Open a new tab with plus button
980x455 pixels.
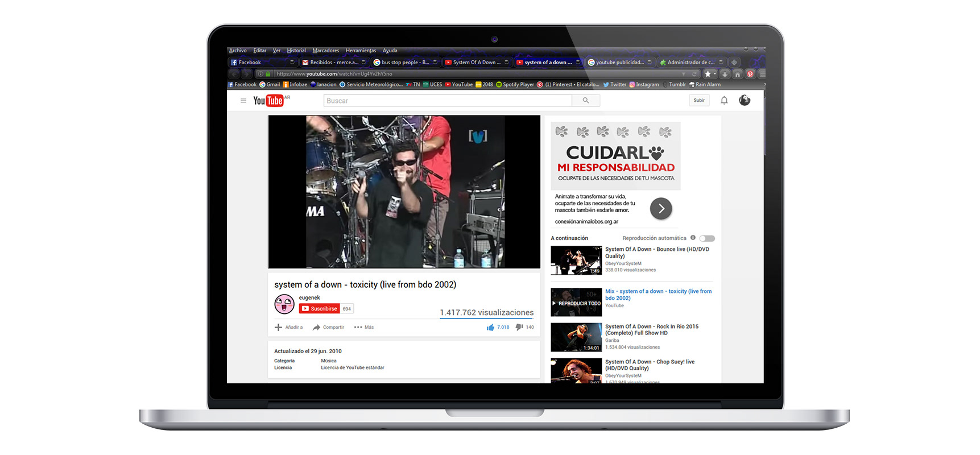734,62
